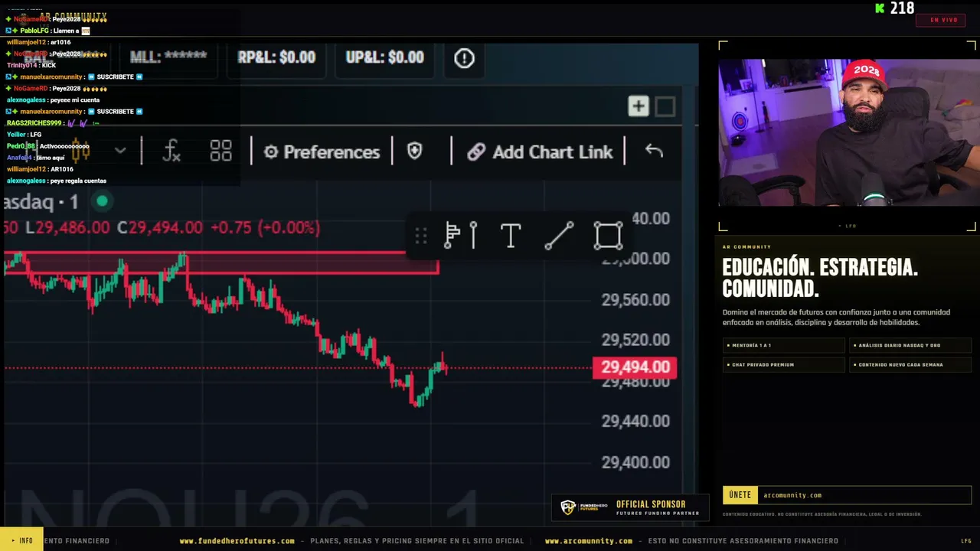Screen dimensions: 980x551
Task: Click the 218 viewer count
Action: click(902, 8)
